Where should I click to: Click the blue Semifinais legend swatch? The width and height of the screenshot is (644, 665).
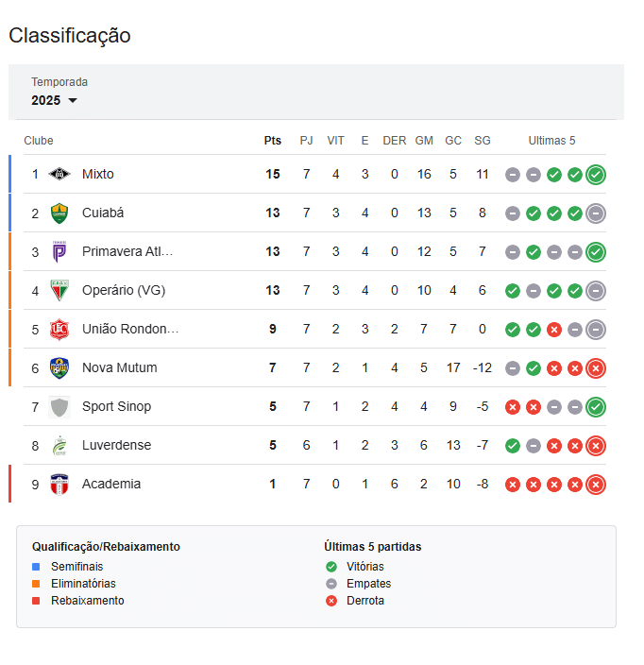[36, 567]
